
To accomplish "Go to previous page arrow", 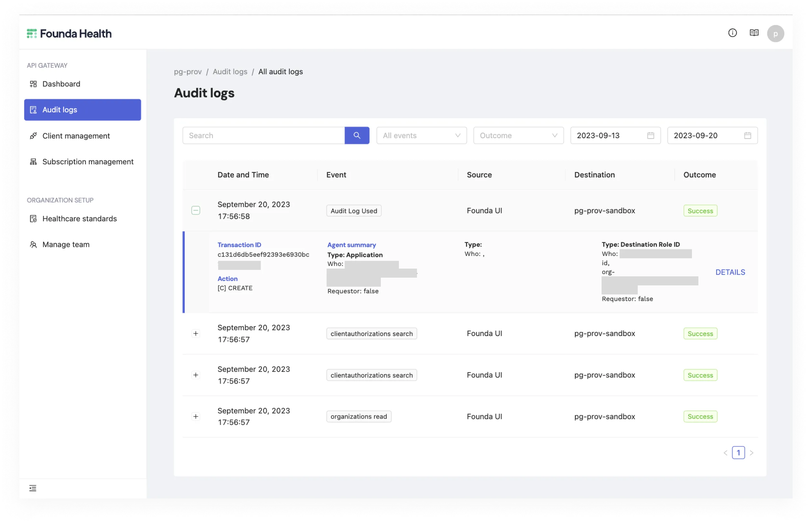I will click(x=725, y=453).
